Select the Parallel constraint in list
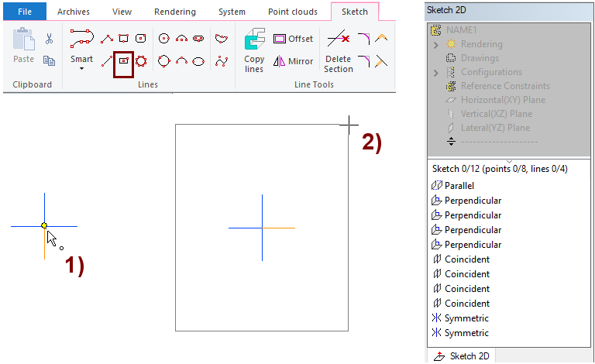This screenshot has width=595, height=364. point(459,186)
